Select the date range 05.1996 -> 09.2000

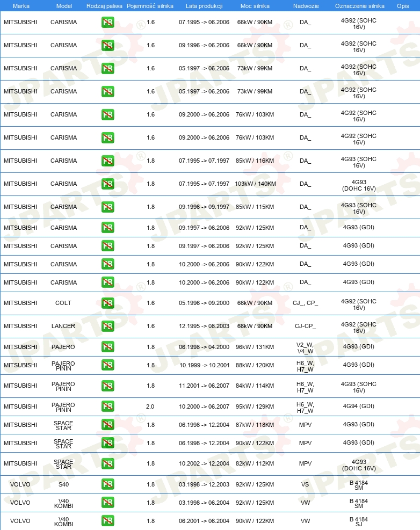[x=204, y=303]
